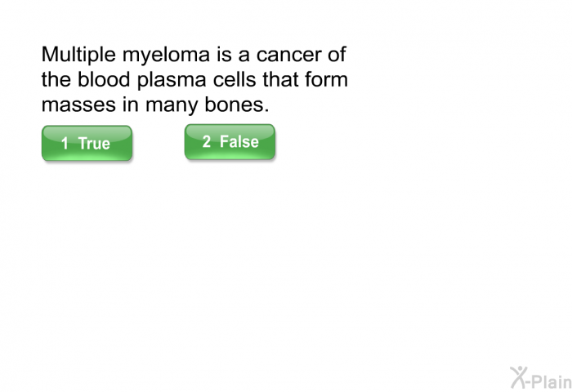The width and height of the screenshot is (572, 392).
Task: Select the green "2 False" answer button
Action: tap(230, 141)
